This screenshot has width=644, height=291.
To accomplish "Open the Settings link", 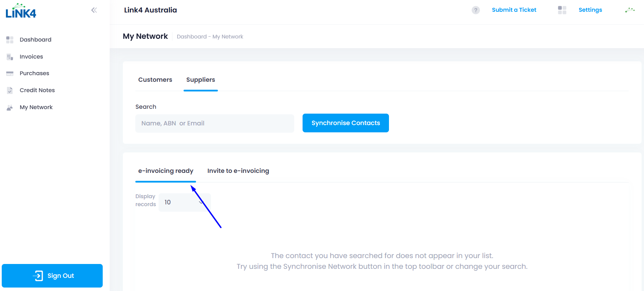I will (590, 10).
